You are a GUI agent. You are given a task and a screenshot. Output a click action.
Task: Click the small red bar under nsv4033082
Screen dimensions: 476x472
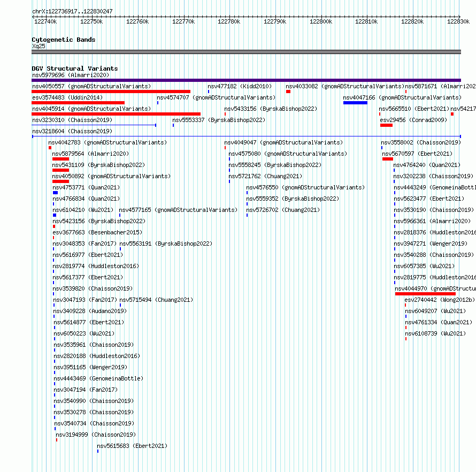(x=288, y=92)
